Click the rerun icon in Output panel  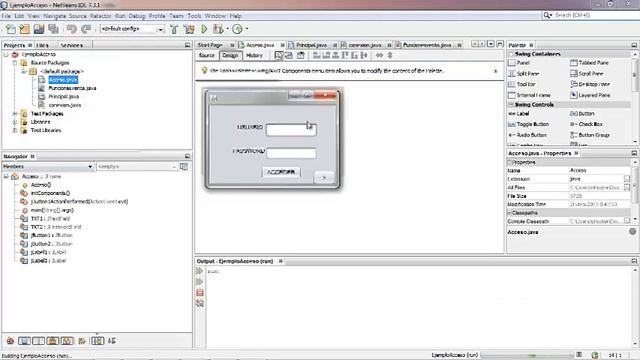click(x=200, y=271)
